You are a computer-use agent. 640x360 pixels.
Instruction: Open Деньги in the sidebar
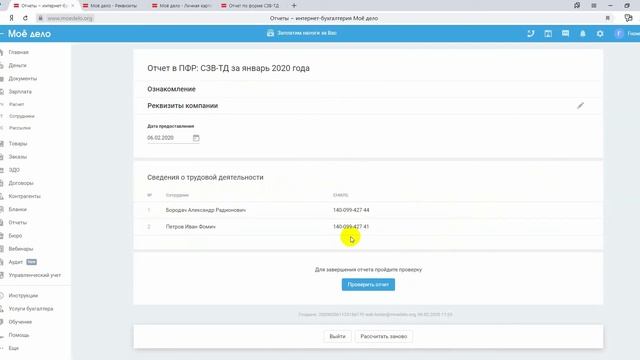click(17, 65)
